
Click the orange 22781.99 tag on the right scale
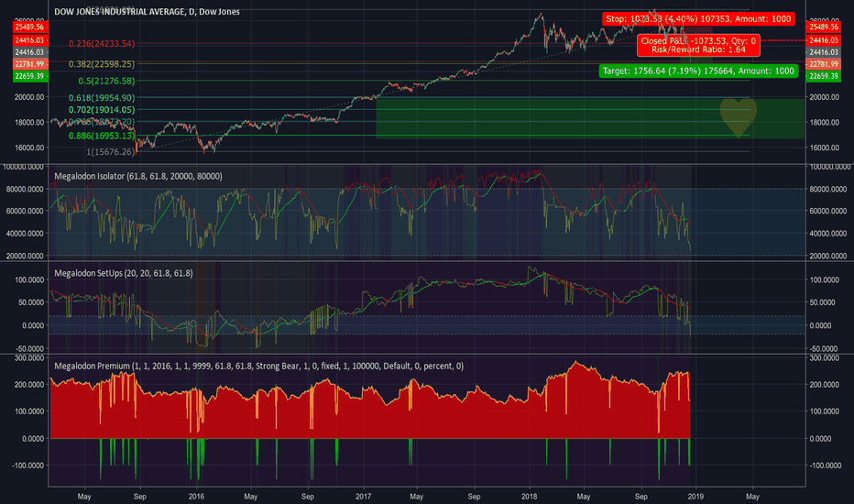(824, 64)
